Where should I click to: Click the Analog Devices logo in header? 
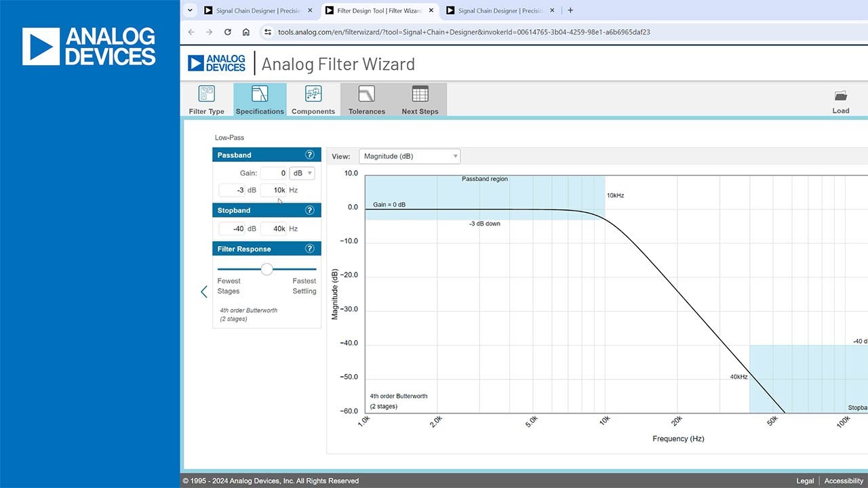(x=217, y=63)
